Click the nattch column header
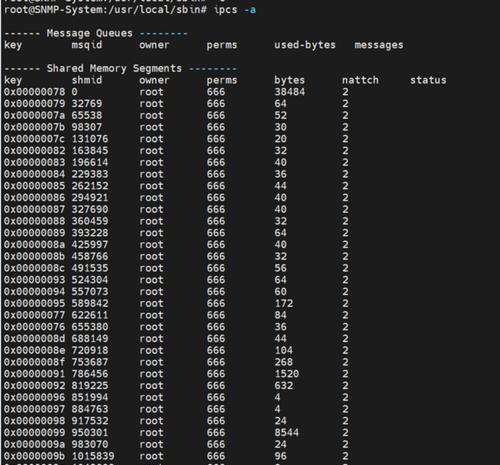The width and height of the screenshot is (500, 465). (360, 80)
